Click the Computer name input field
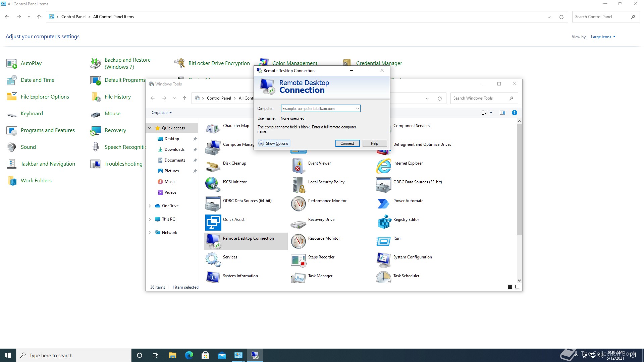 coord(318,109)
